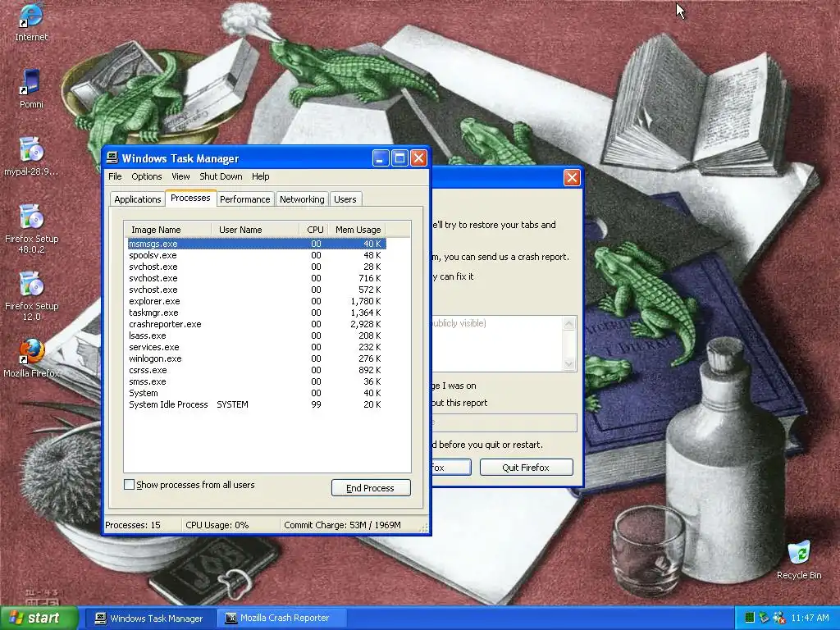Switch to the Applications tab
Screen dimensions: 840x630
138,199
